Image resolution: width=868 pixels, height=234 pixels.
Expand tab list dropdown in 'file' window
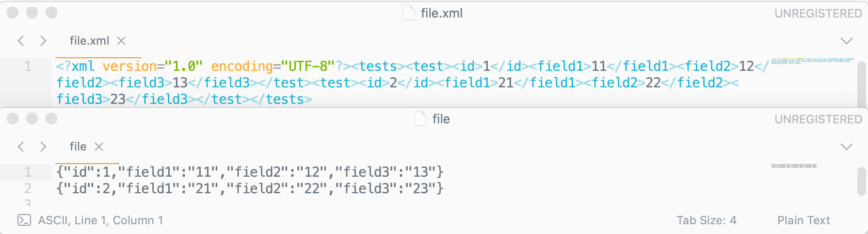point(846,147)
